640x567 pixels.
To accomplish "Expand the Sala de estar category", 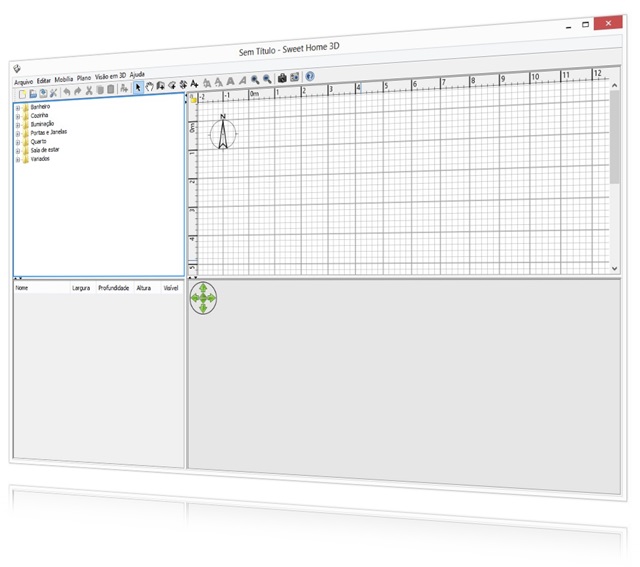I will 18,151.
